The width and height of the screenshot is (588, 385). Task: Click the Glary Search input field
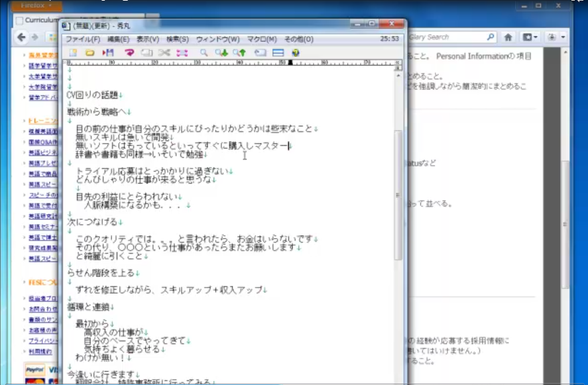pos(446,36)
